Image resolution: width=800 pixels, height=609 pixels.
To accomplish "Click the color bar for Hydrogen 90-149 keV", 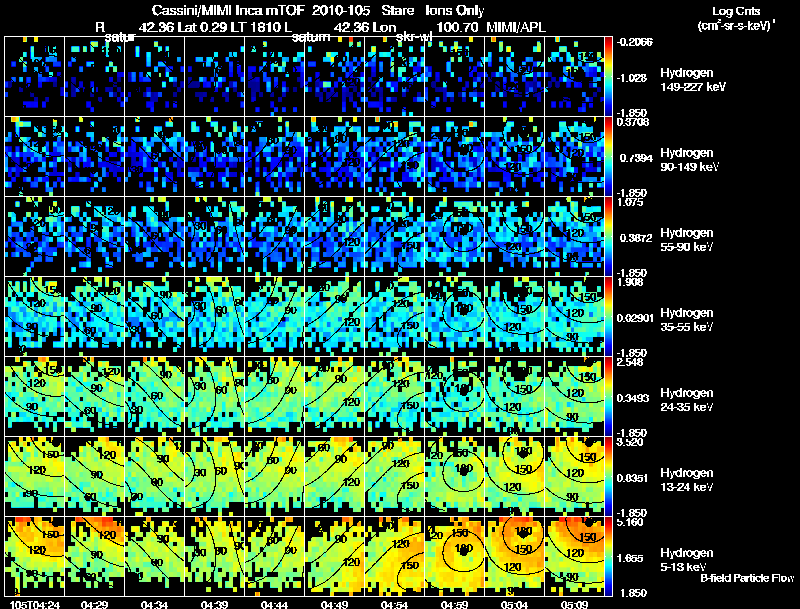I will (608, 156).
